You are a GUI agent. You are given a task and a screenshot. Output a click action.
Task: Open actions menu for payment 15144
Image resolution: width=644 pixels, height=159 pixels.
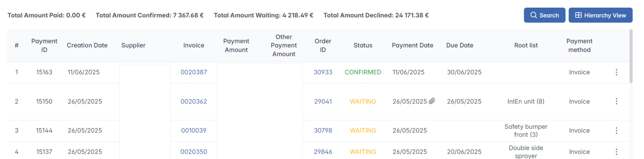click(616, 131)
